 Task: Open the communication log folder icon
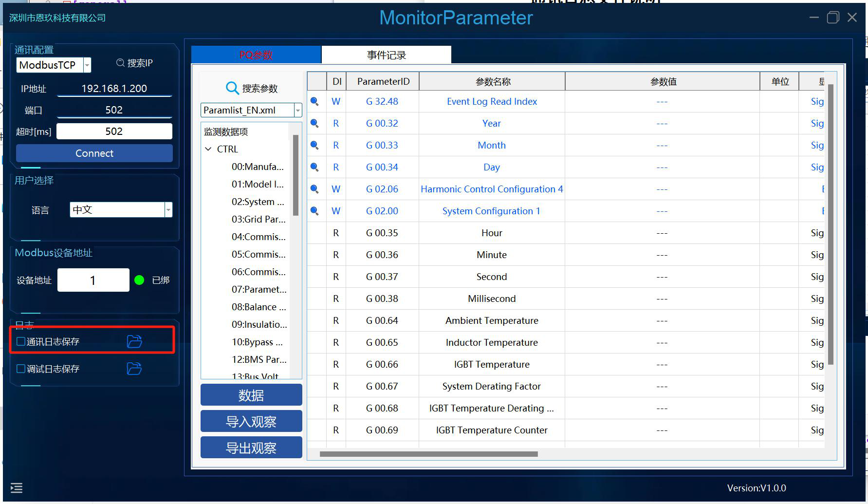tap(134, 341)
